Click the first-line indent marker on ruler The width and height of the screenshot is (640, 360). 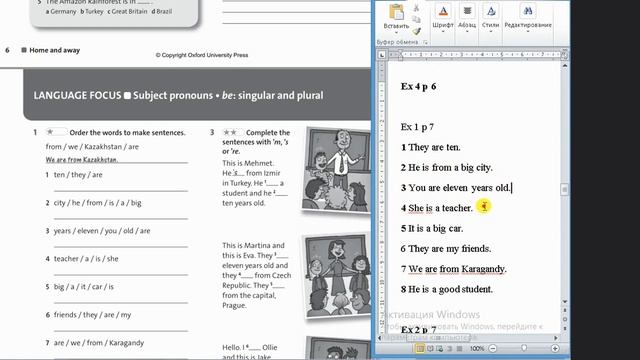400,52
